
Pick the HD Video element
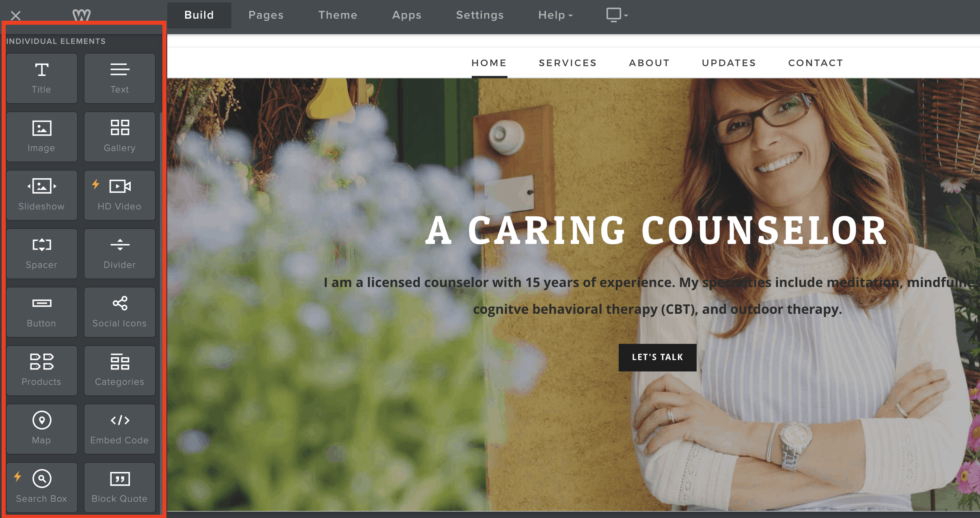(x=120, y=195)
